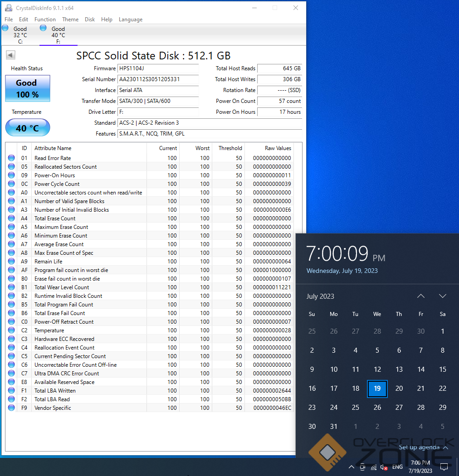Go to next month in calendar

click(x=443, y=296)
